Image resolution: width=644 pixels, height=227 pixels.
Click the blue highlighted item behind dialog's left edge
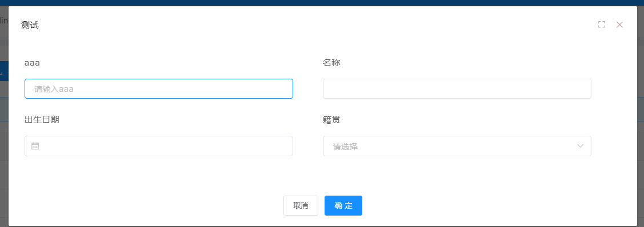(x=4, y=71)
